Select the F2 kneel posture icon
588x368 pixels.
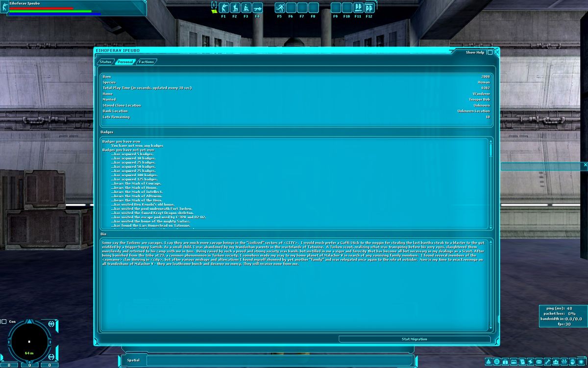[235, 8]
